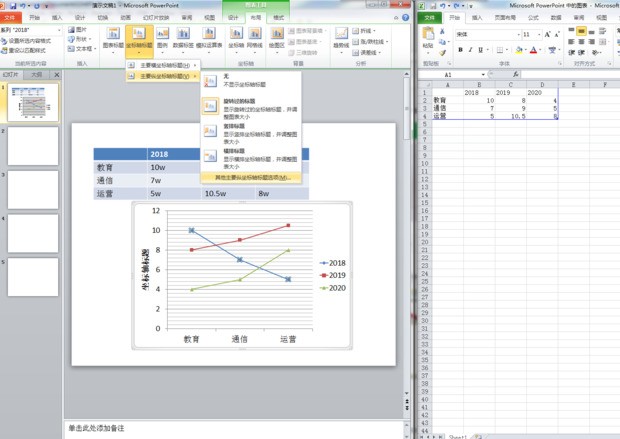Viewport: 620px width, 439px height.
Task: Open the Excel font name dropdown
Action: coord(519,35)
